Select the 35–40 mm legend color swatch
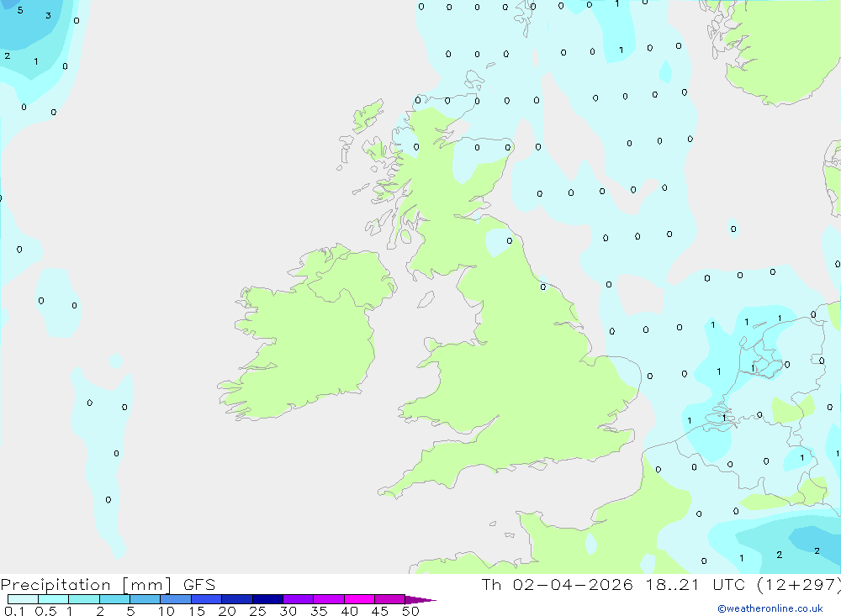841x616 pixels. (329, 599)
